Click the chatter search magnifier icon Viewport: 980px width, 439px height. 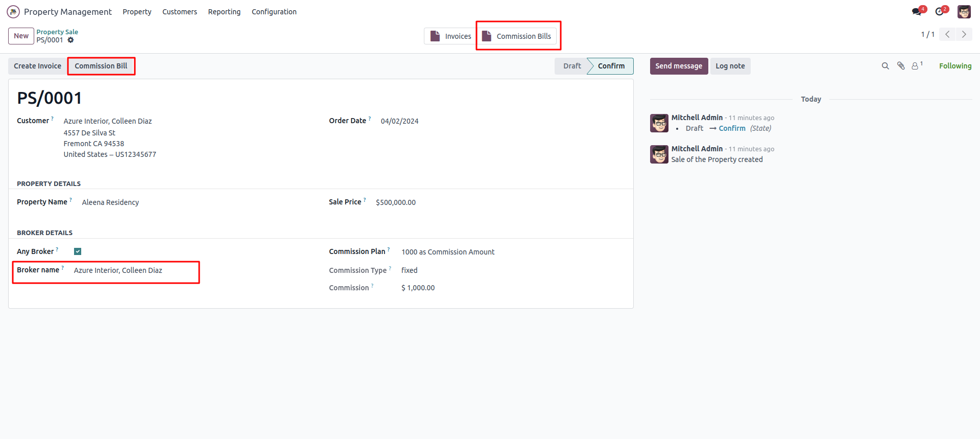point(885,66)
